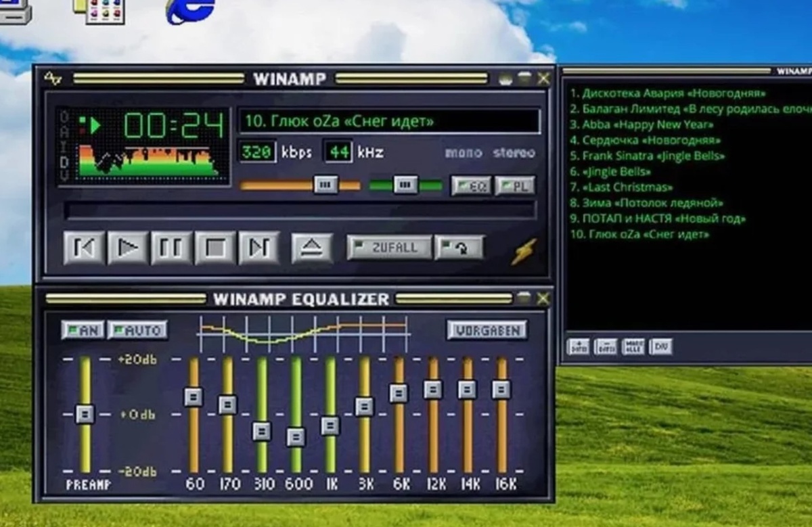Stop playback with the Stop button
The height and width of the screenshot is (527, 812).
[x=215, y=248]
